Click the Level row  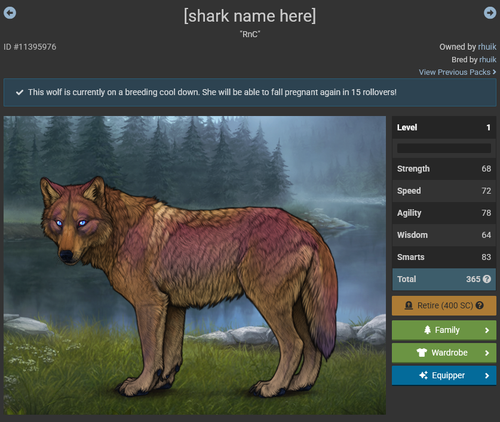[444, 127]
